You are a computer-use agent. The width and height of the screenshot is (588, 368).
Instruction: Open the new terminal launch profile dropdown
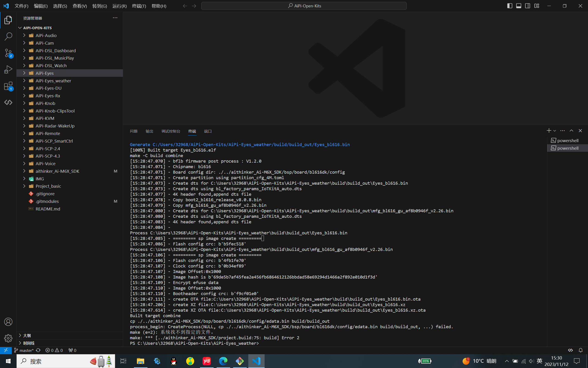pyautogui.click(x=555, y=131)
